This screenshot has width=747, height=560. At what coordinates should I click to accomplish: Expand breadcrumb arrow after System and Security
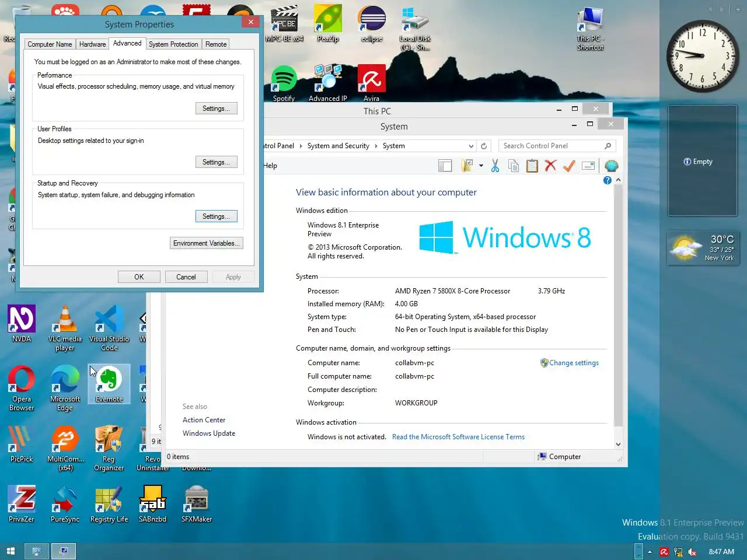(376, 146)
